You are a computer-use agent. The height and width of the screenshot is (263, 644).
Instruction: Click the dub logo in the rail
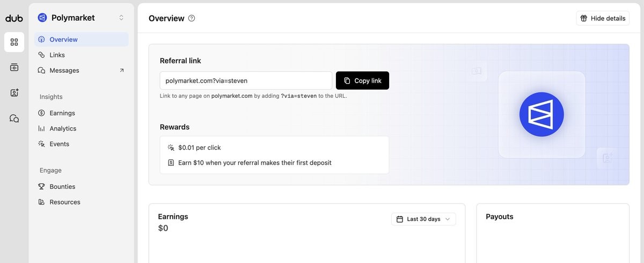14,18
